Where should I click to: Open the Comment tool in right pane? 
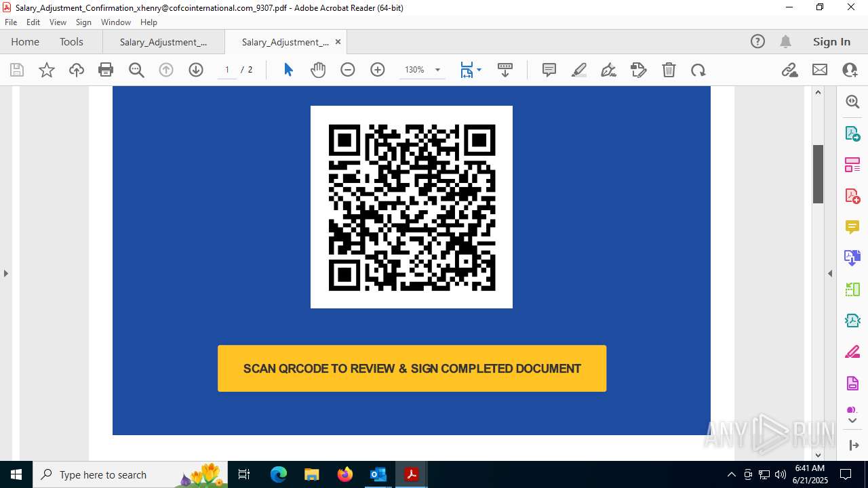pyautogui.click(x=852, y=226)
